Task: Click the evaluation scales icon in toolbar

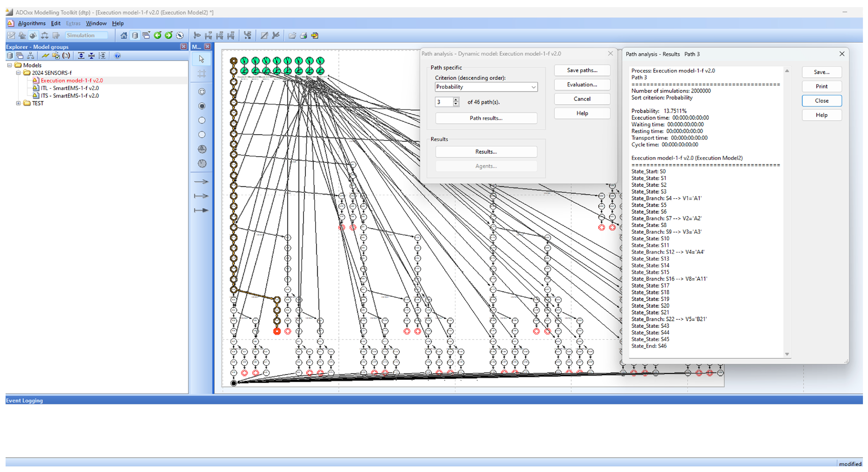Action: [44, 35]
